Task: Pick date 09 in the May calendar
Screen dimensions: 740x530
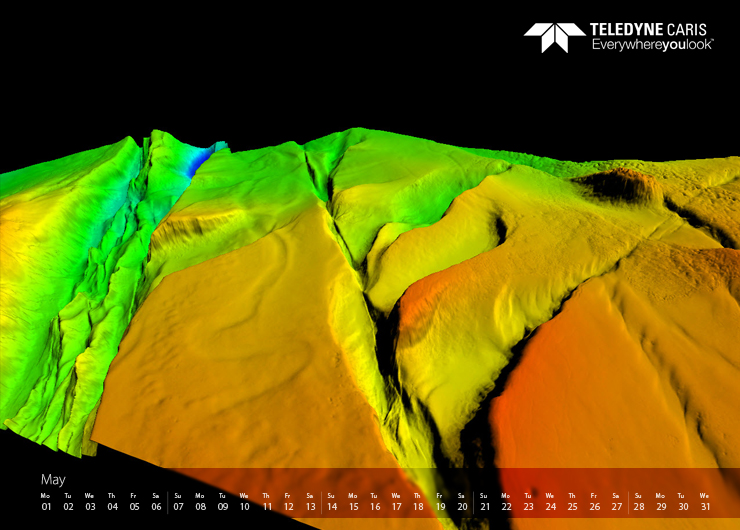Action: 223,507
